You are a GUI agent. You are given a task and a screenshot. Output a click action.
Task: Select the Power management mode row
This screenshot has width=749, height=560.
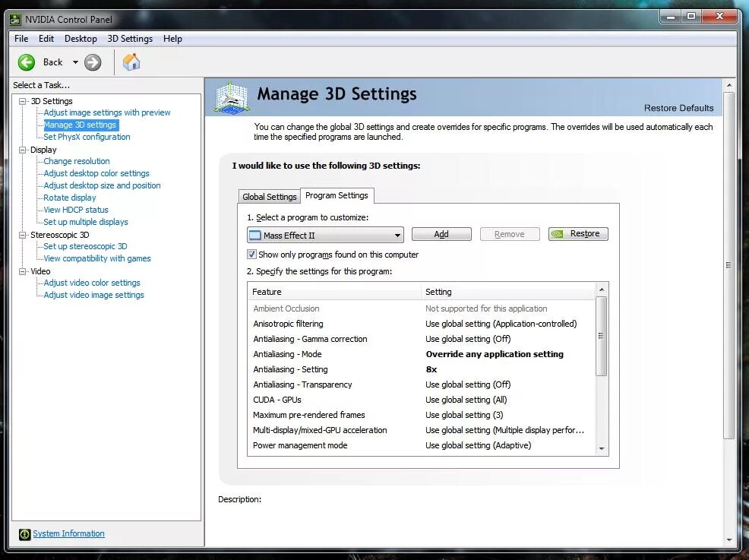422,445
